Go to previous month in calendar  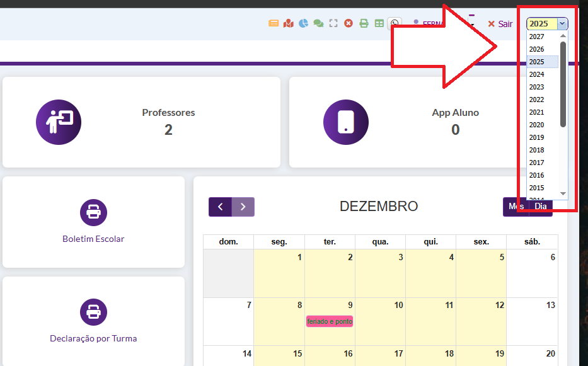pos(220,207)
